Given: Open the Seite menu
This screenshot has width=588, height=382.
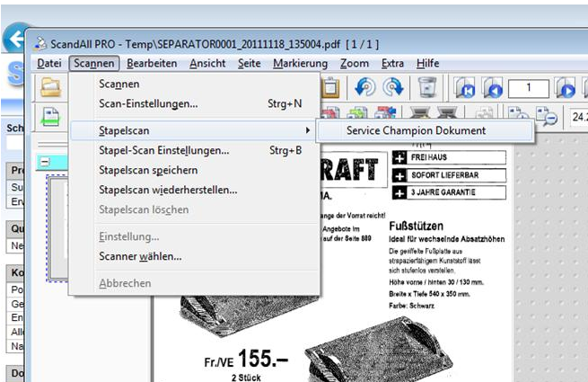Looking at the screenshot, I should (249, 64).
